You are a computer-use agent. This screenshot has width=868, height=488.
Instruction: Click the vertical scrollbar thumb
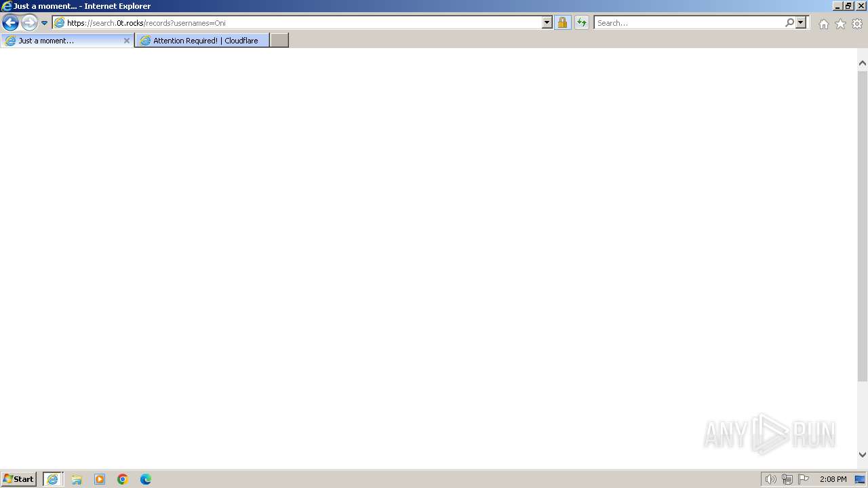(863, 225)
